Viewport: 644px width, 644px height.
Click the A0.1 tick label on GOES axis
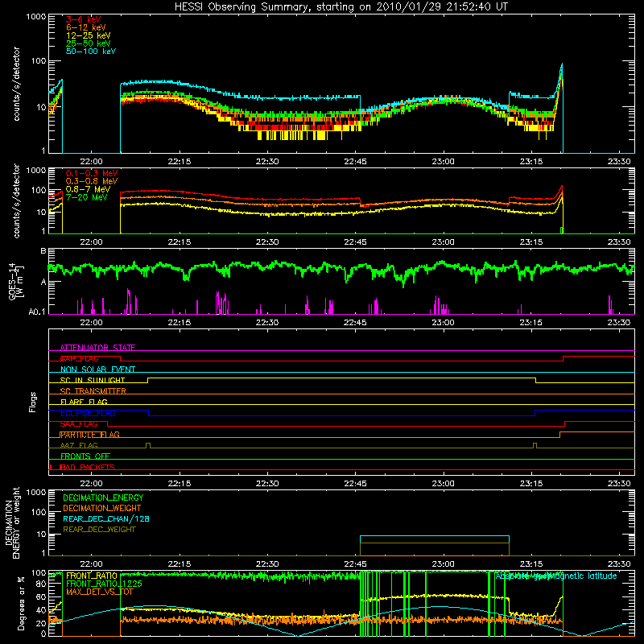(x=36, y=312)
